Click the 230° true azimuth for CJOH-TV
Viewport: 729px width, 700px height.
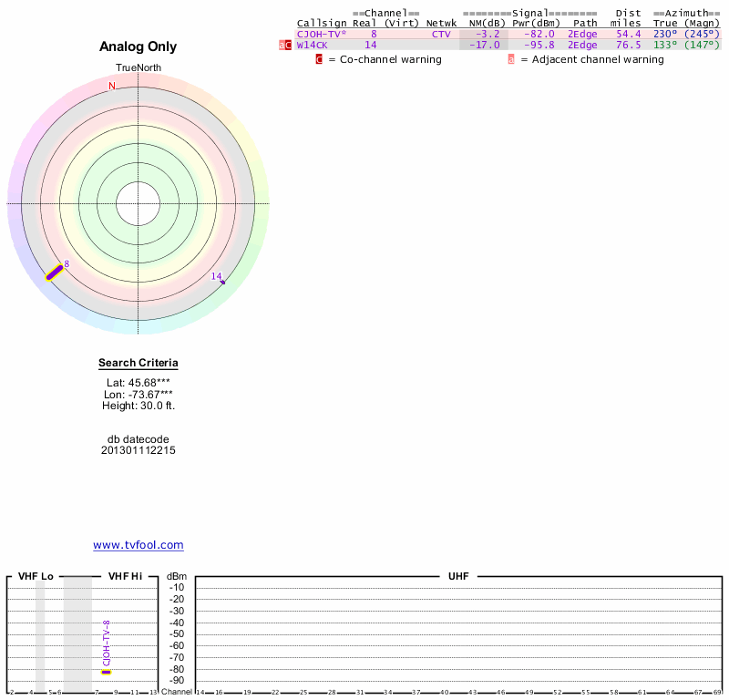(x=664, y=34)
